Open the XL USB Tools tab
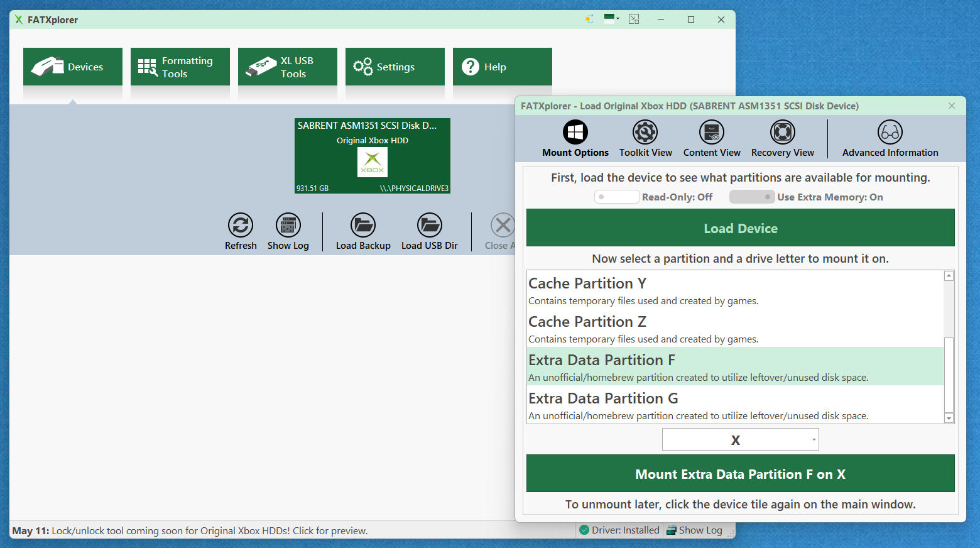 (288, 67)
